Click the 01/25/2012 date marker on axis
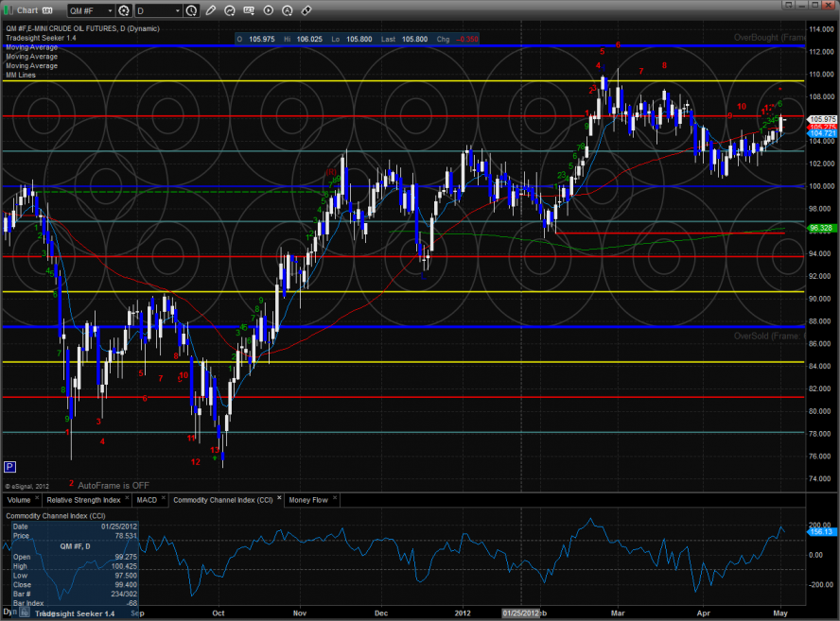The height and width of the screenshot is (621, 840). (522, 612)
